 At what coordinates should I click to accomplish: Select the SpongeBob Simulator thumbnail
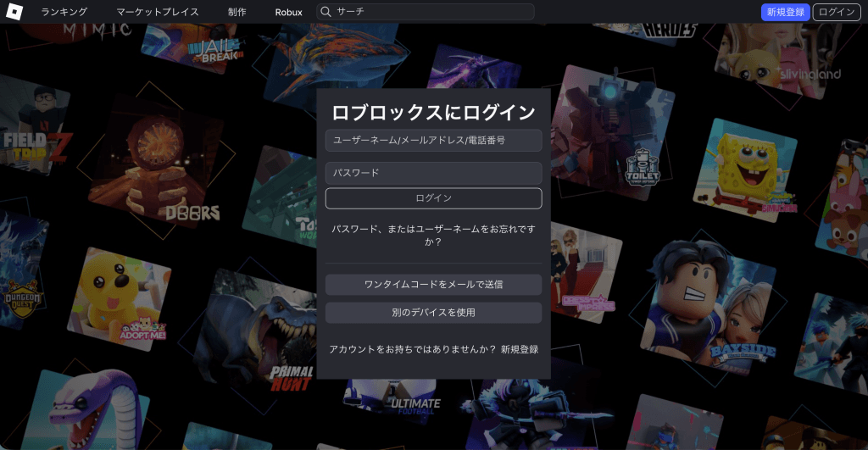[x=746, y=170]
